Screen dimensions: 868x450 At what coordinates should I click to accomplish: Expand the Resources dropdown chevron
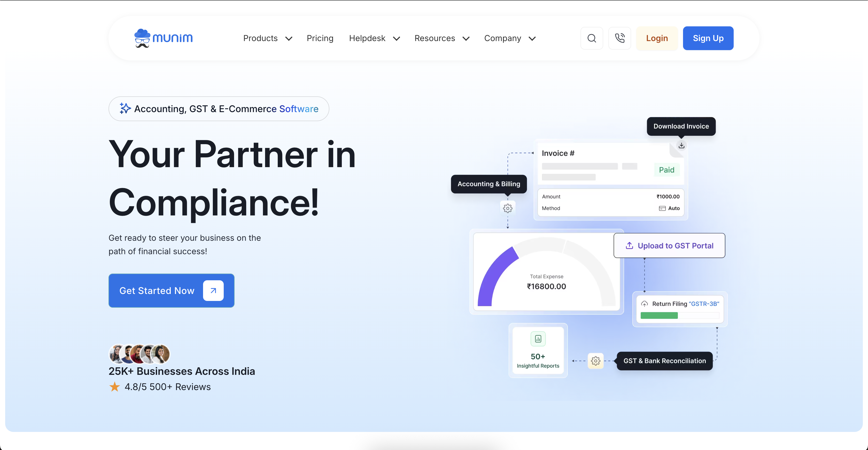tap(466, 39)
